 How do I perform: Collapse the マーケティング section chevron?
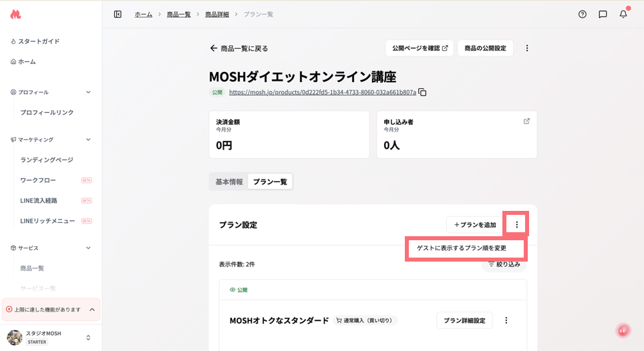[x=88, y=140]
